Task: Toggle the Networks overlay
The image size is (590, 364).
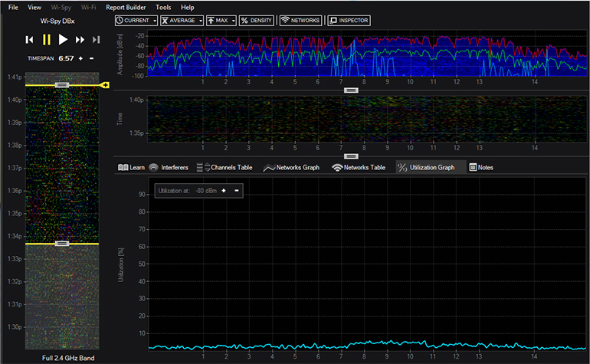Action: pos(300,21)
